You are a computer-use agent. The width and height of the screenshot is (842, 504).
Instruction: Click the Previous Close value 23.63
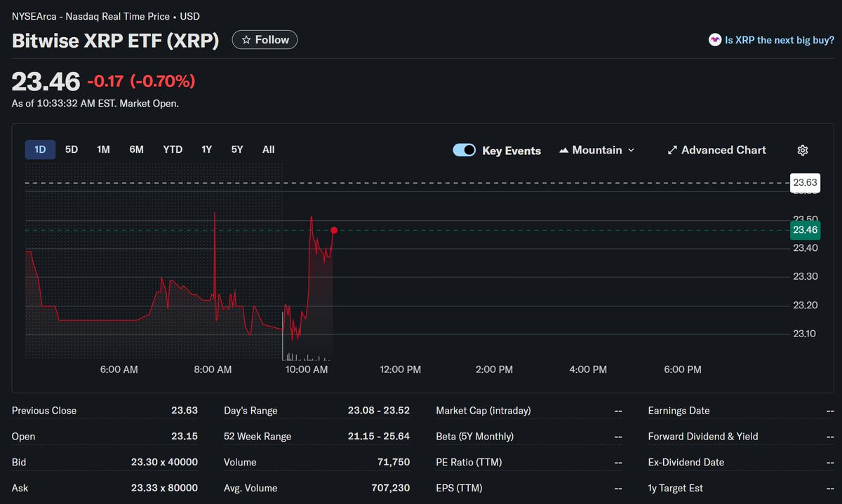185,411
